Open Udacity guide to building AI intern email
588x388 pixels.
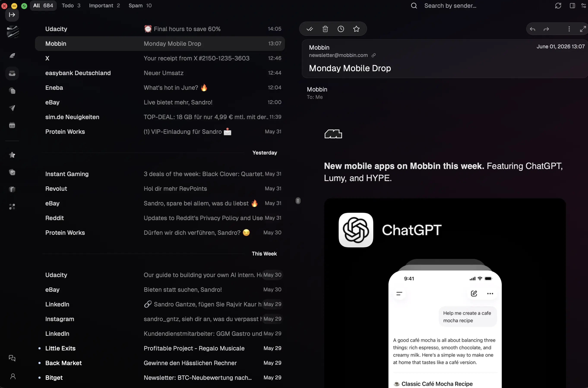pos(160,275)
